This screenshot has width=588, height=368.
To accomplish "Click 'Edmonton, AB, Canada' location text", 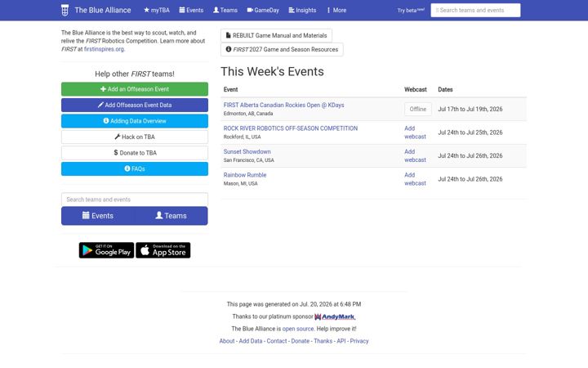I will click(x=248, y=114).
